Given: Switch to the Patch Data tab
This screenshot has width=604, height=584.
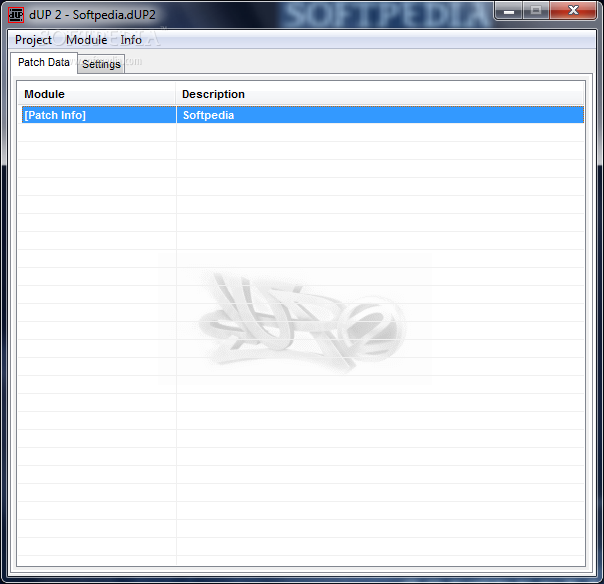Looking at the screenshot, I should tap(44, 62).
